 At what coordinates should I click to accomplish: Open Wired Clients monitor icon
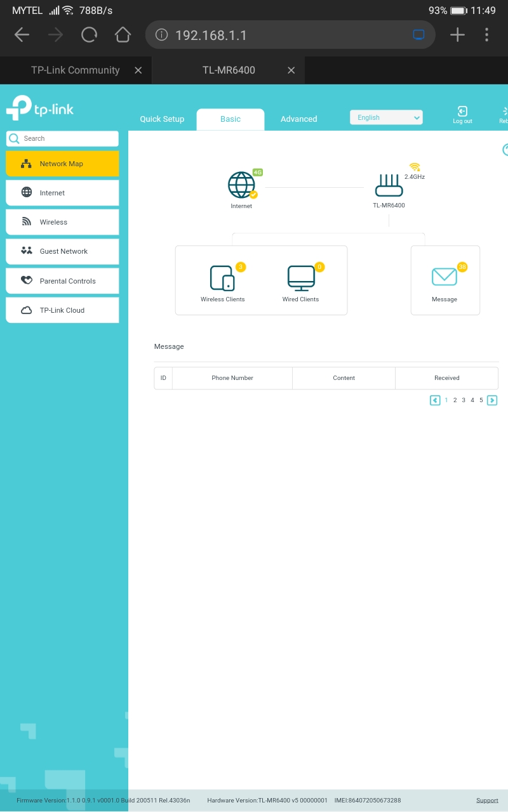301,278
